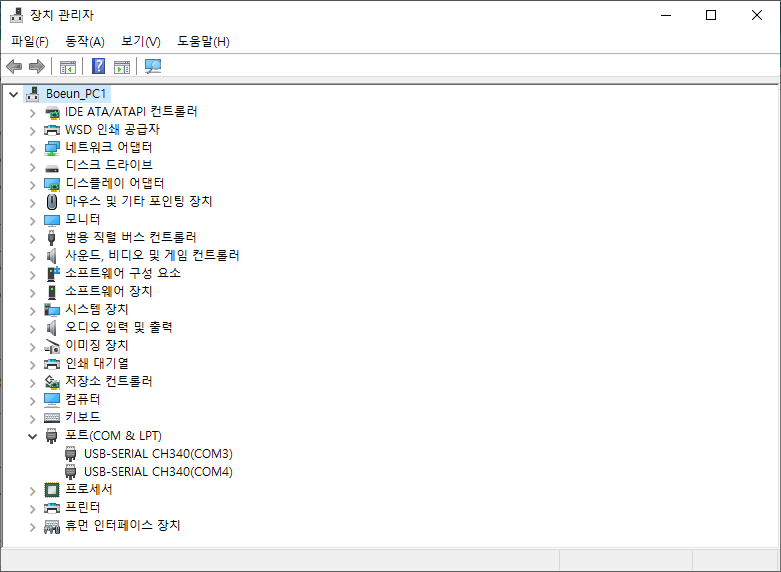Select the 저장소 컨트롤러 label
The width and height of the screenshot is (781, 572).
[x=109, y=382]
